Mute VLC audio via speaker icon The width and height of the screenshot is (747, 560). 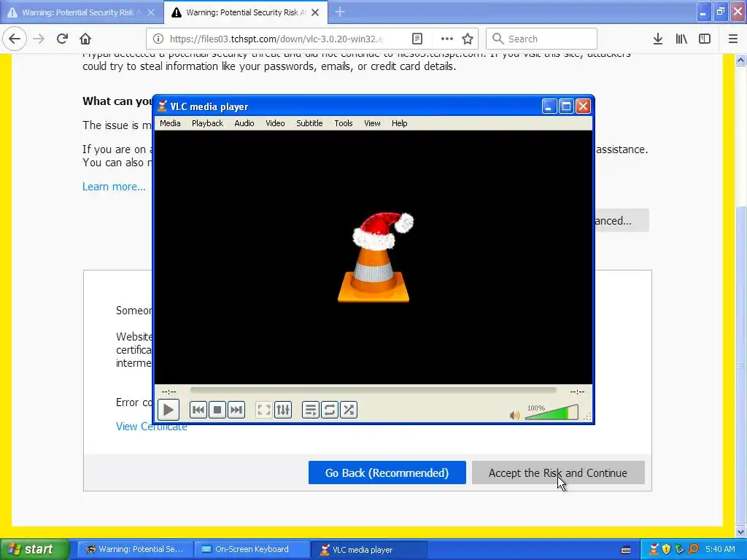(x=514, y=415)
